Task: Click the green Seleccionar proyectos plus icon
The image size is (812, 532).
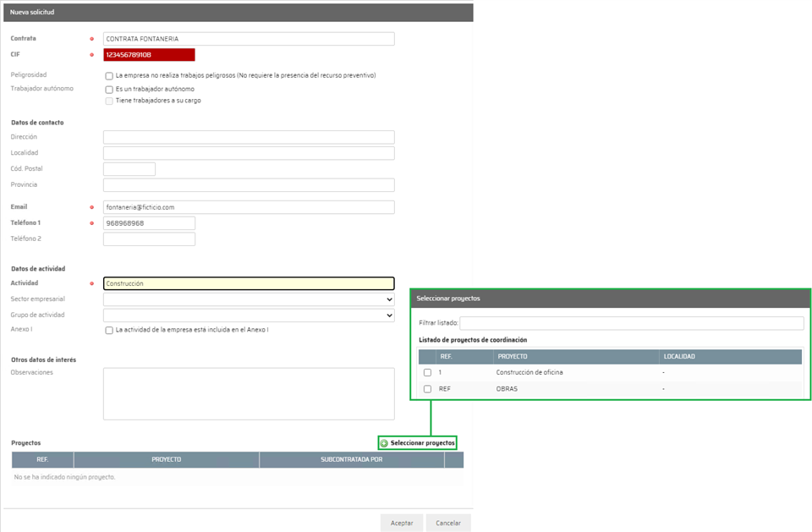Action: tap(384, 443)
